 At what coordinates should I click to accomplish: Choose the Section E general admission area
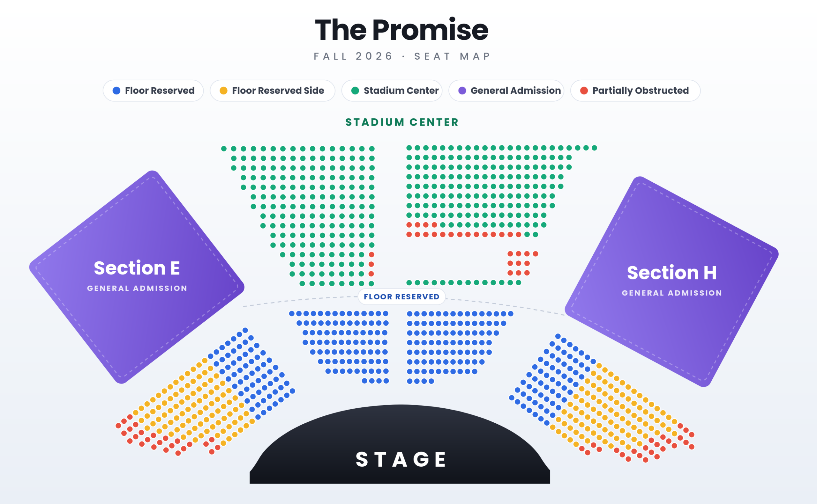point(137,277)
